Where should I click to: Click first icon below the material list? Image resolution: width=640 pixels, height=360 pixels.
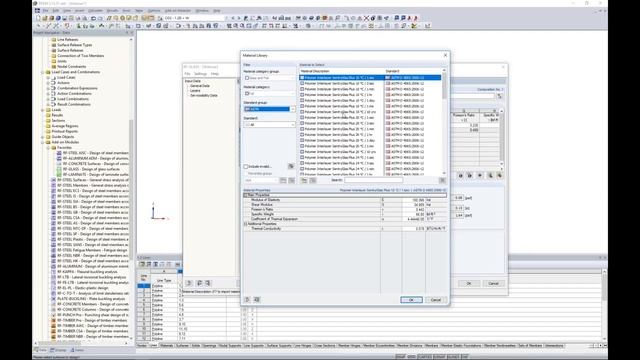pos(304,180)
